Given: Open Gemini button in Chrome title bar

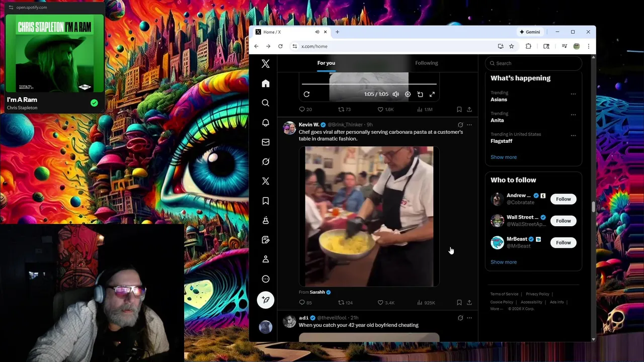Looking at the screenshot, I should (x=530, y=32).
